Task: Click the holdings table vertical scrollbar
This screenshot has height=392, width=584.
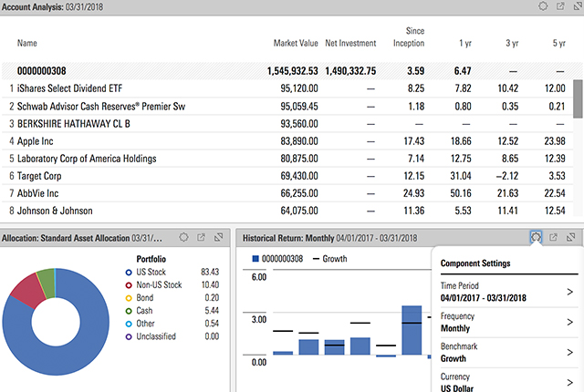Action: (x=577, y=98)
